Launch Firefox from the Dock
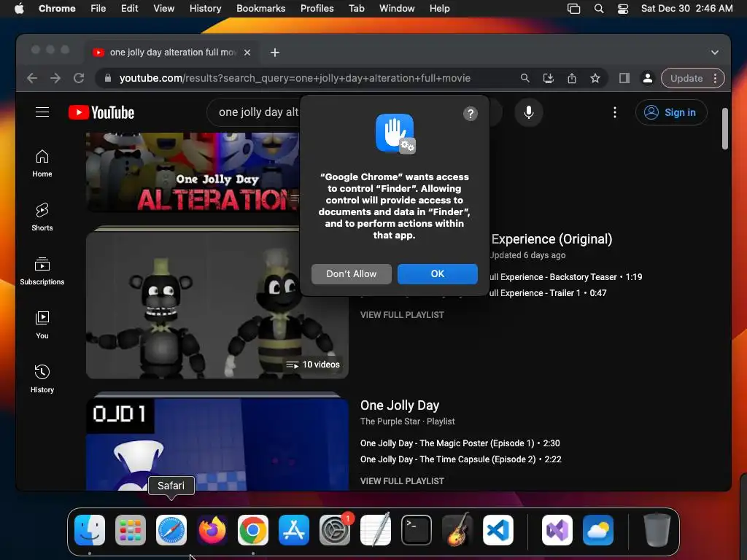Image resolution: width=747 pixels, height=560 pixels. point(212,530)
